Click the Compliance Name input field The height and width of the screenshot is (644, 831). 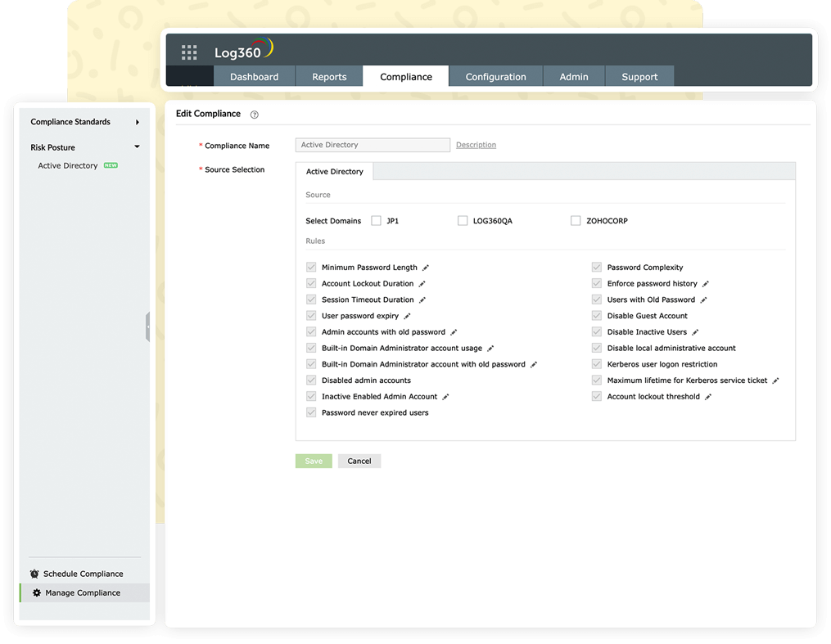373,145
